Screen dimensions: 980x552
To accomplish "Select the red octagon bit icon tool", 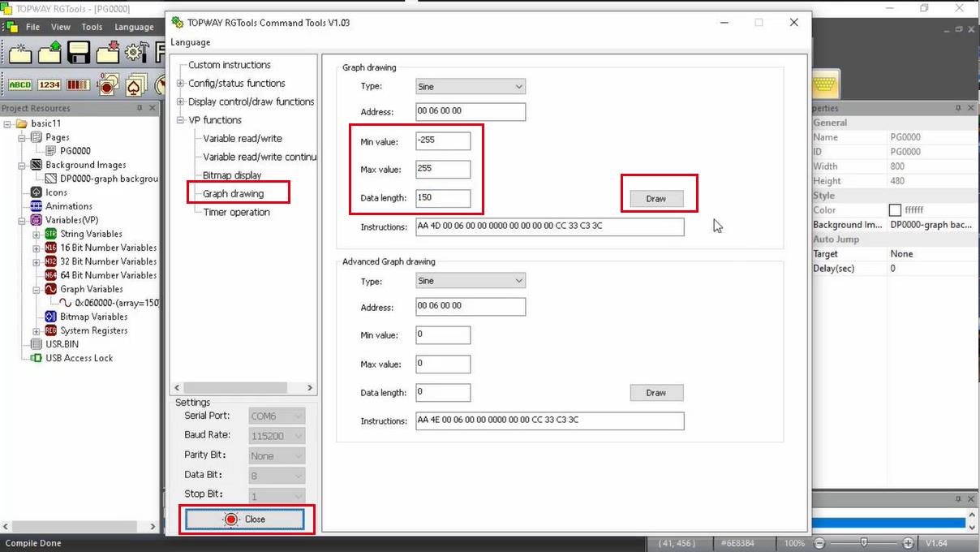I will click(x=107, y=84).
